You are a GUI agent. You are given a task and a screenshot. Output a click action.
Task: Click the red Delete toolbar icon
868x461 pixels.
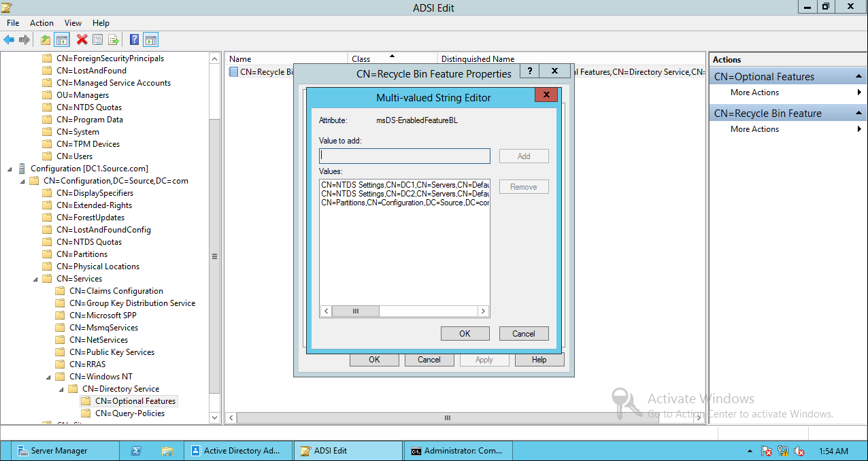pos(81,39)
